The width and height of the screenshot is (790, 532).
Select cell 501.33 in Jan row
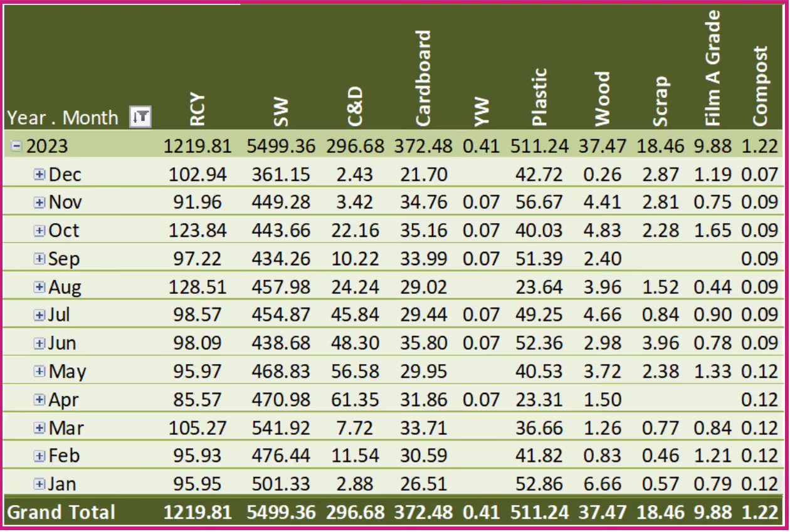[x=281, y=484]
